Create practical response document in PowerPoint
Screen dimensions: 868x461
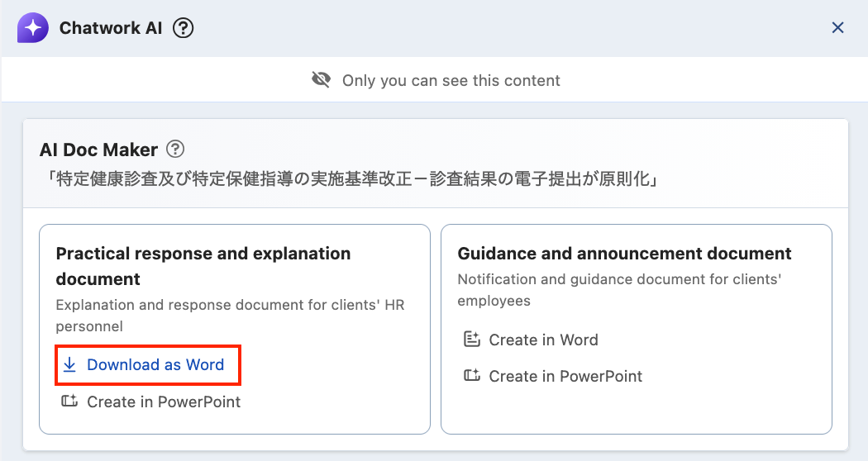click(150, 402)
